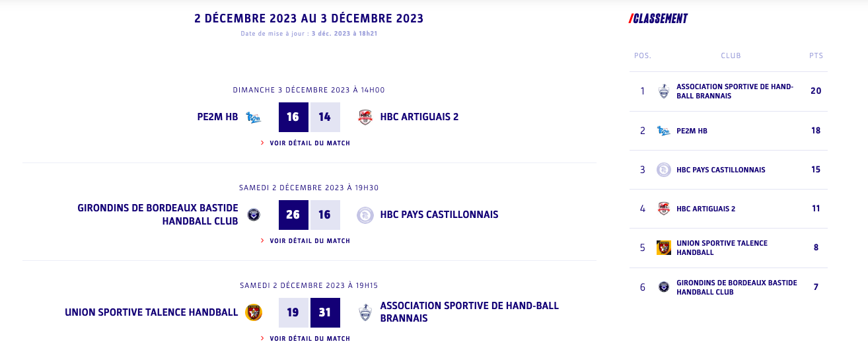Open match details for PE2M HB game
Image resolution: width=868 pixels, height=356 pixels.
click(309, 143)
